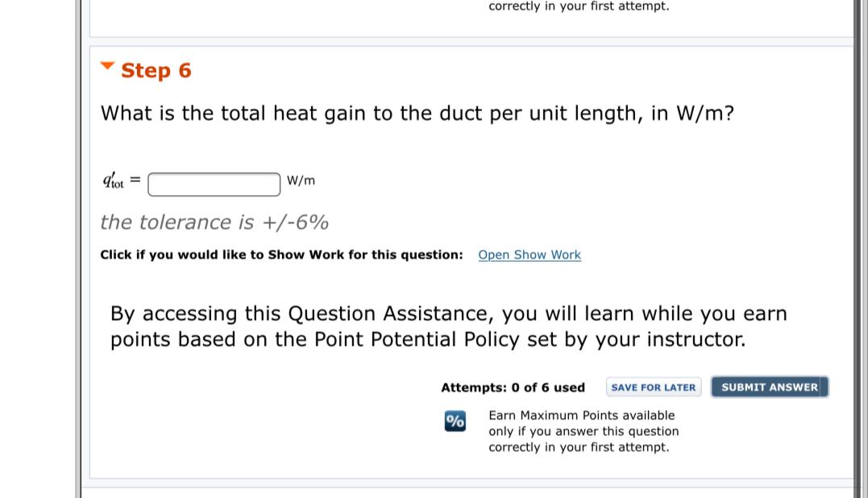Select the heat gain question text

pos(417,113)
